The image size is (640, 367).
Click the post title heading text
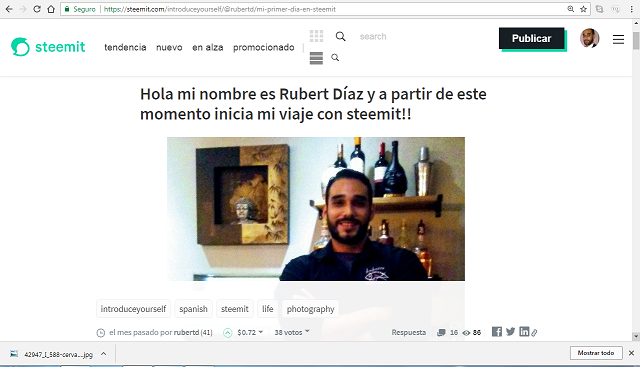pyautogui.click(x=313, y=104)
